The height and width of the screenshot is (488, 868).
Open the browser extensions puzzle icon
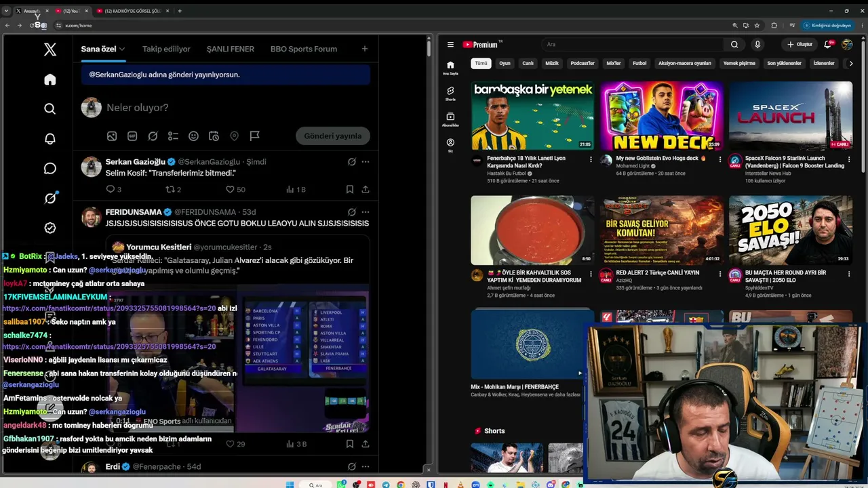tap(774, 25)
